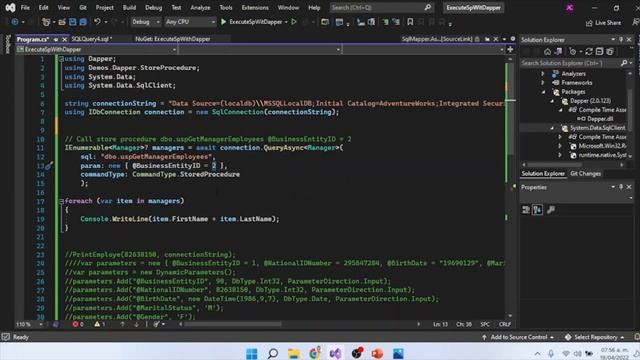Collapse using block at line 1
This screenshot has width=640, height=360.
pos(61,59)
